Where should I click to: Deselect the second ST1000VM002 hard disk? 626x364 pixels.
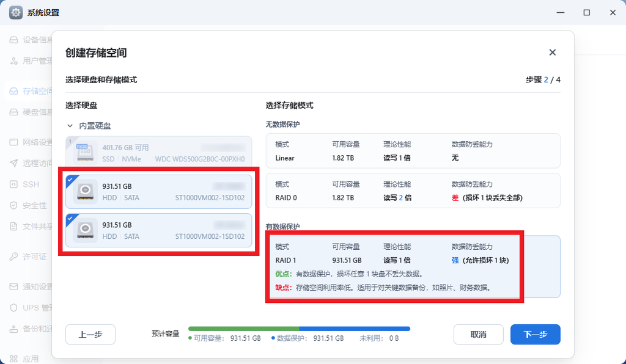click(158, 231)
